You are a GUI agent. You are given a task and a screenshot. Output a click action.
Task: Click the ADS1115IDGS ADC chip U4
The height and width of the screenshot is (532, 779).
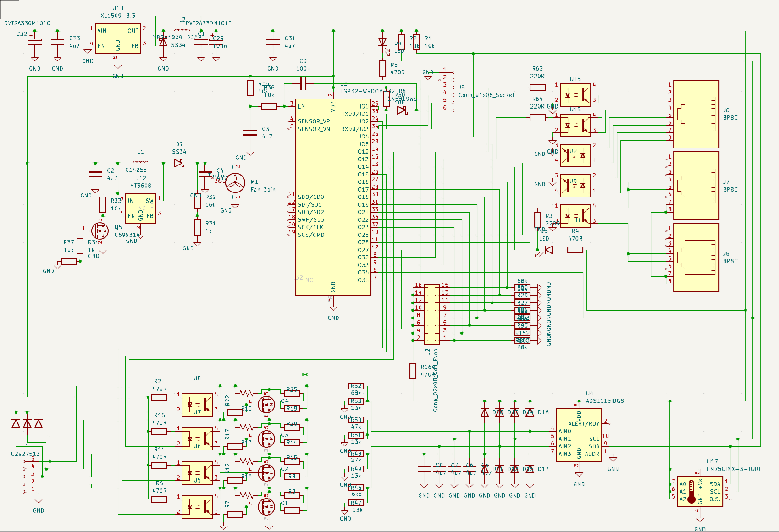(579, 435)
